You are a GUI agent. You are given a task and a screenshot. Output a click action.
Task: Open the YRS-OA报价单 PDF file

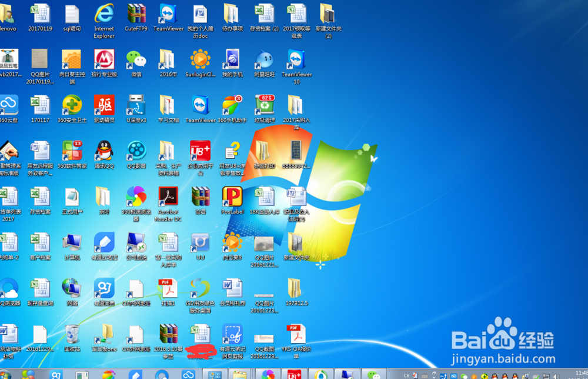(296, 341)
